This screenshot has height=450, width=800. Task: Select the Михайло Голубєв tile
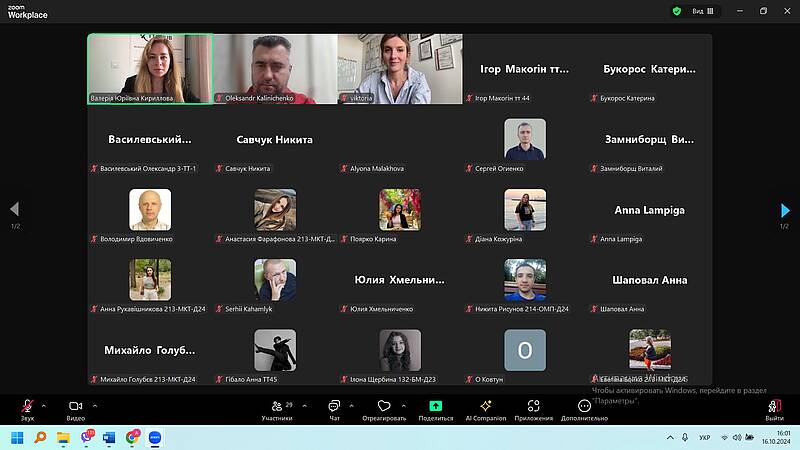150,350
